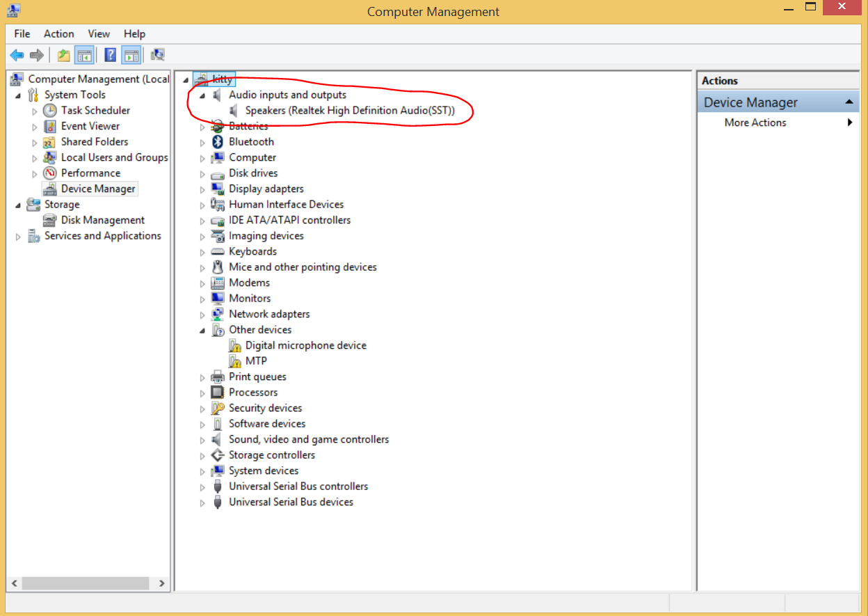Select IDE ATA/ATAPI controllers text
The width and height of the screenshot is (868, 616).
click(x=290, y=220)
